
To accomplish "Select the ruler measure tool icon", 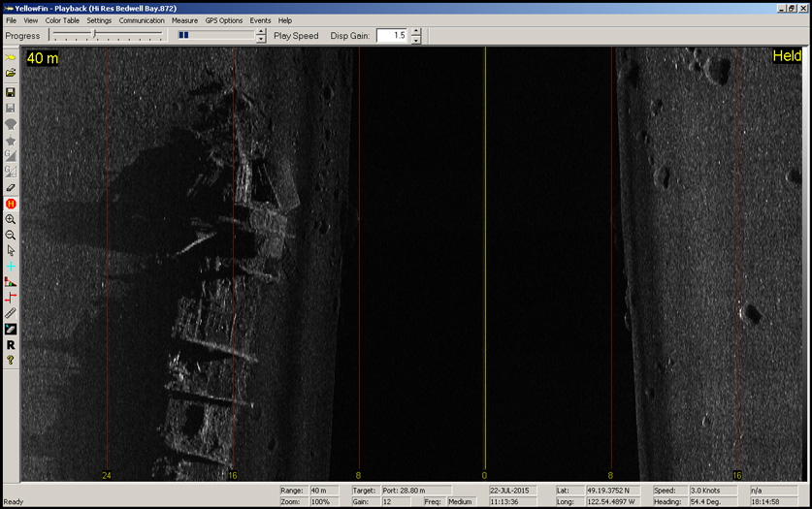I will [11, 314].
